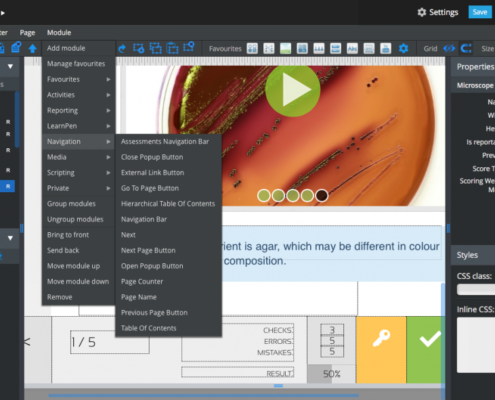The height and width of the screenshot is (400, 495).
Task: Click the page-with-gear icon in the left toolbar
Action: pyautogui.click(x=16, y=47)
